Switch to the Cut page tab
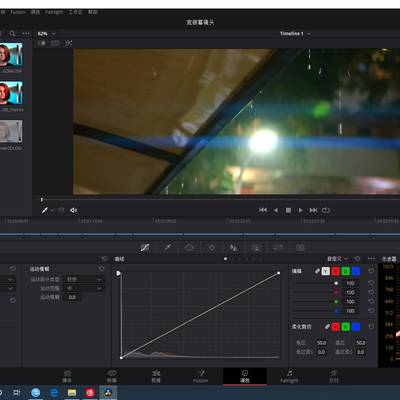 (112, 376)
